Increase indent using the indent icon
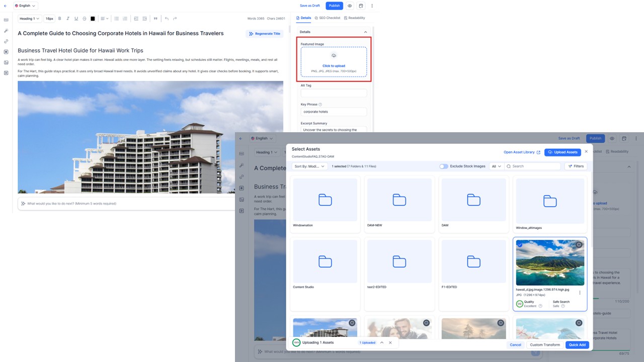644x362 pixels. pos(144,19)
